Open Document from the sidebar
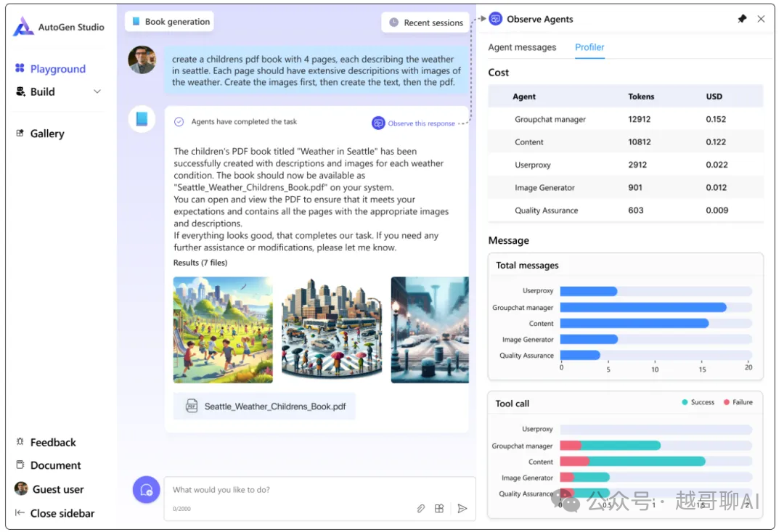 pos(55,465)
